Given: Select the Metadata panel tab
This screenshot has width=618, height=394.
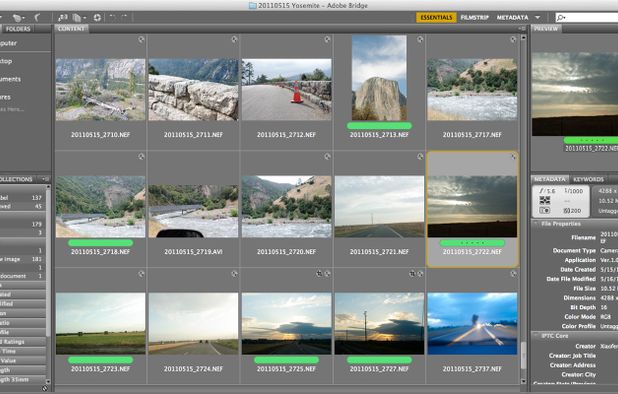Looking at the screenshot, I should click(x=549, y=179).
